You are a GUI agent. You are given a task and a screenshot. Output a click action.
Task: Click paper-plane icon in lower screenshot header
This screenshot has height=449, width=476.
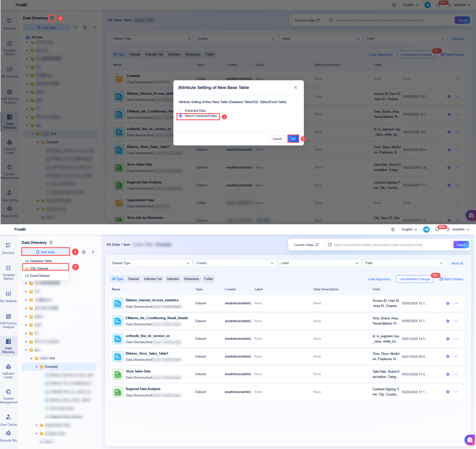(x=426, y=229)
